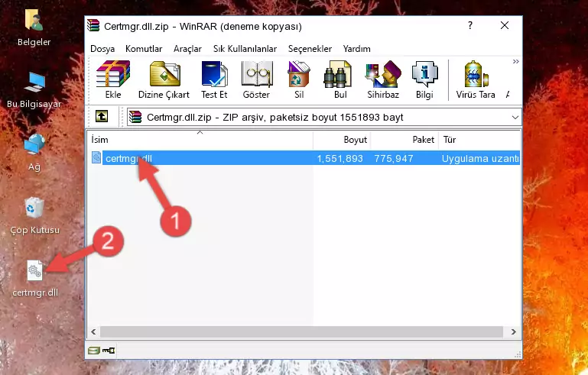Viewport: 588px width, 375px height.
Task: Close the WinRAR window
Action: point(505,25)
